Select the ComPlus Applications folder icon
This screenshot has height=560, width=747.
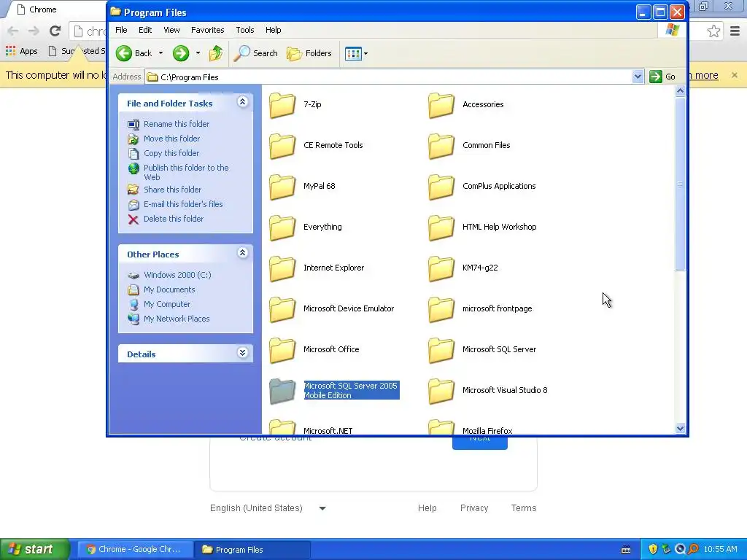tap(441, 187)
